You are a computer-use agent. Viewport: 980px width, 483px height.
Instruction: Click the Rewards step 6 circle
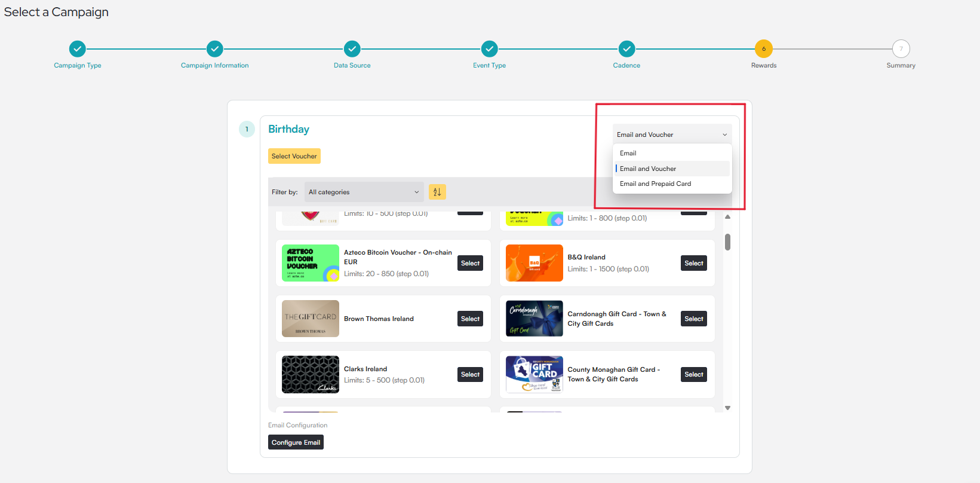point(764,49)
